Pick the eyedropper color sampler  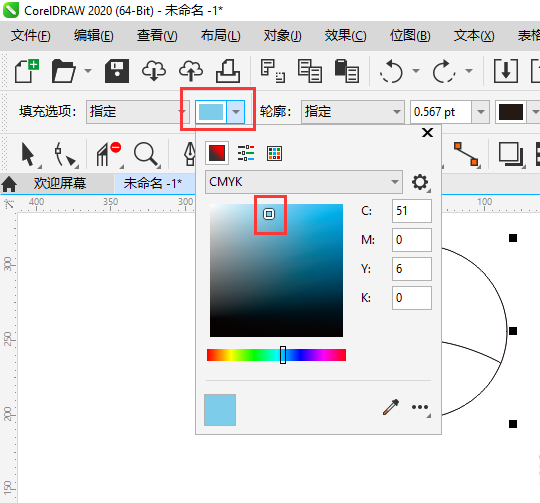click(391, 407)
